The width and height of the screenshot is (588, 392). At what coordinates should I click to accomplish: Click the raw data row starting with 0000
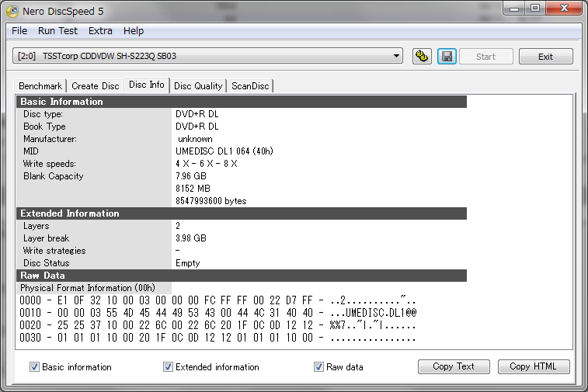(x=217, y=300)
